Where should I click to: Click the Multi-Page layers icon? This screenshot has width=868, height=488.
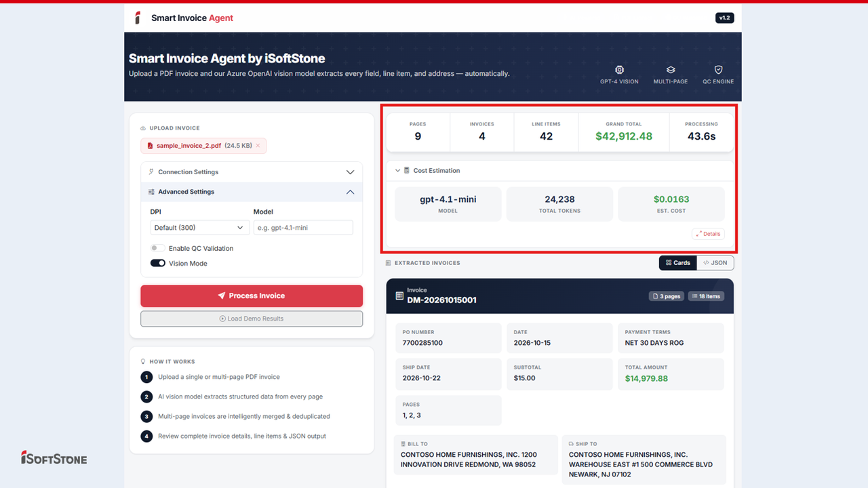click(x=671, y=70)
